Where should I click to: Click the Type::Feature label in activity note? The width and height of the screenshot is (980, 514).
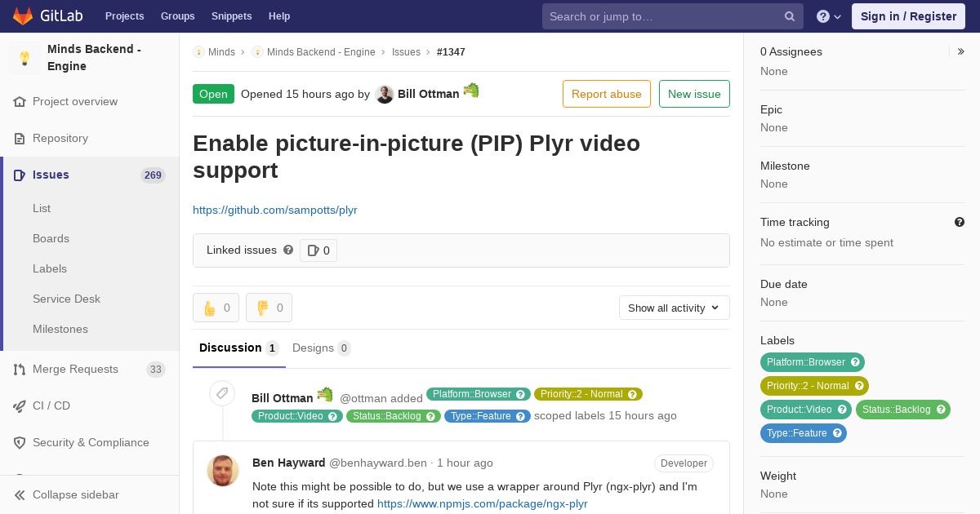click(x=488, y=416)
